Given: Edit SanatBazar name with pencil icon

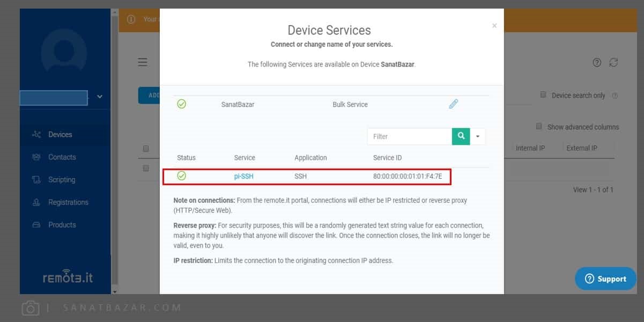Looking at the screenshot, I should [454, 104].
